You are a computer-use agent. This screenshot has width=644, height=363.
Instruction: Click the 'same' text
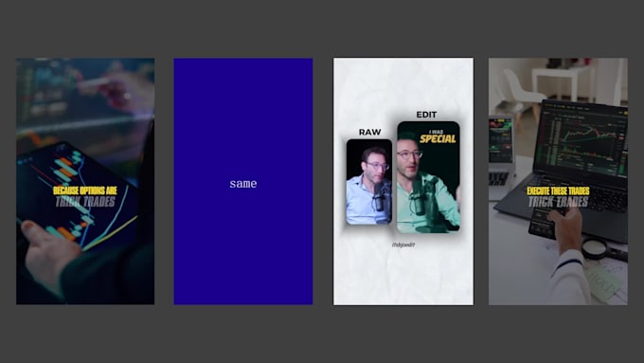pyautogui.click(x=243, y=184)
